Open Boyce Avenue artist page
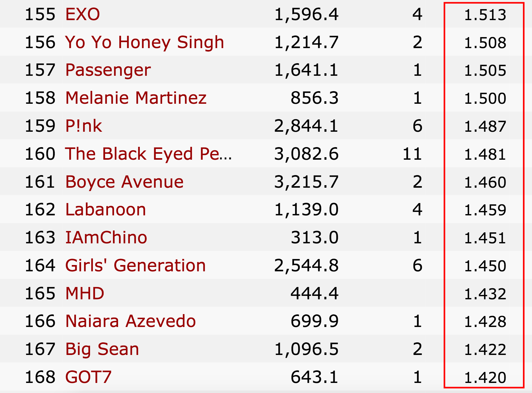The image size is (532, 393). 124,182
